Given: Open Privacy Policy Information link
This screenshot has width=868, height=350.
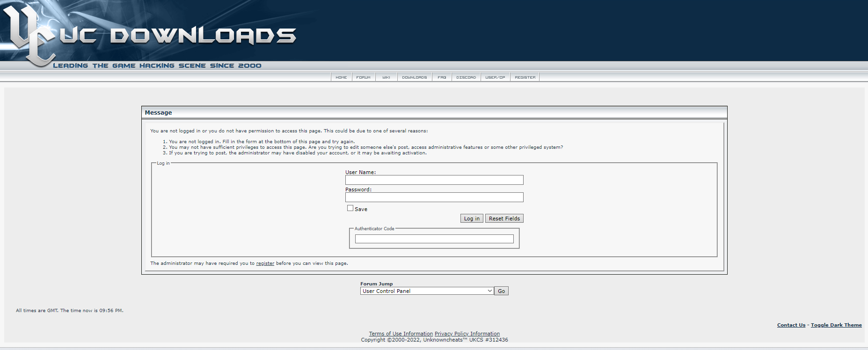Looking at the screenshot, I should tap(467, 334).
